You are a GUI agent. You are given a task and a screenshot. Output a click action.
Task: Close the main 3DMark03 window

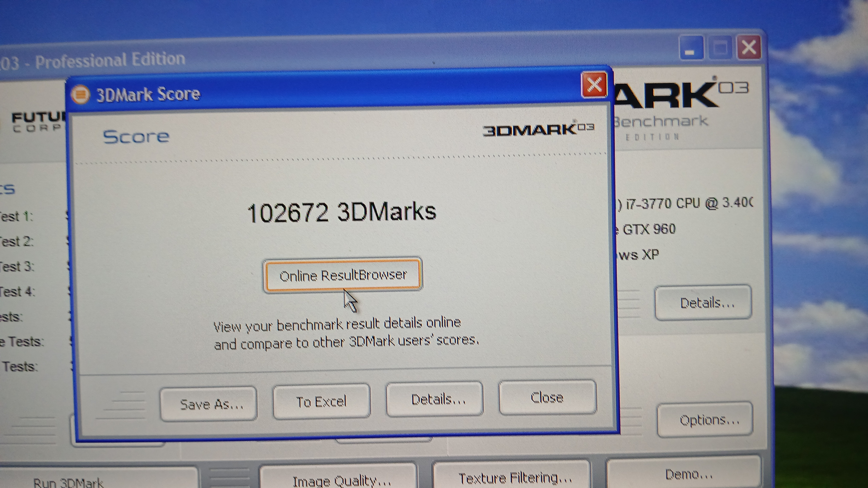pos(749,47)
